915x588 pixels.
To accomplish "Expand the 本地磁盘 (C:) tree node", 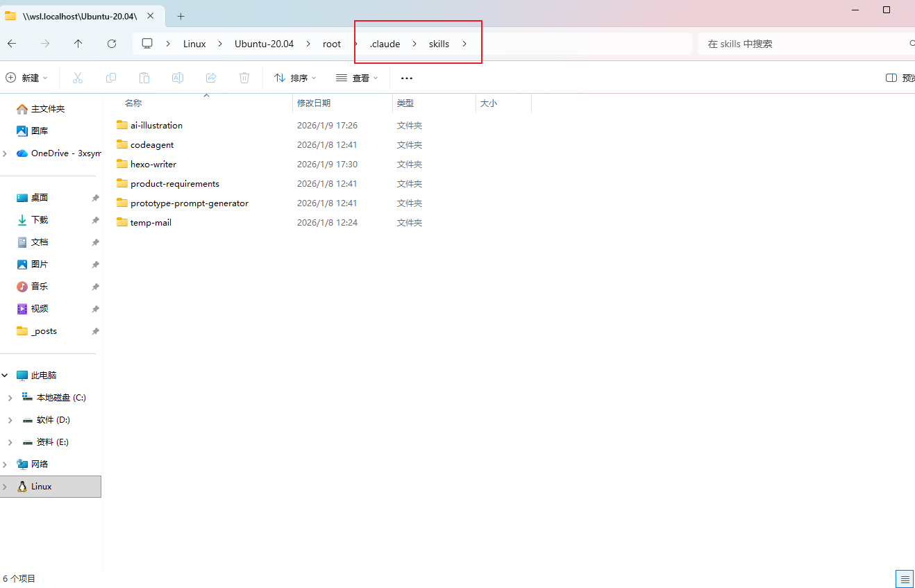I will point(10,398).
